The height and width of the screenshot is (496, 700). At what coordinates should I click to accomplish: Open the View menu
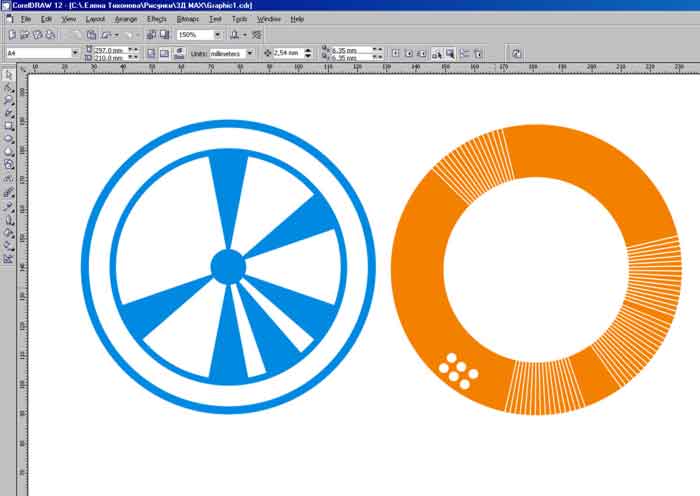click(x=68, y=19)
